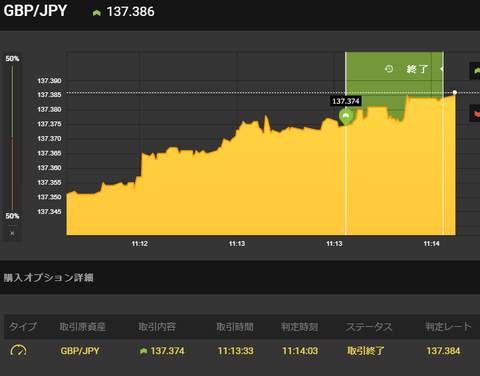Click the GBP/JPY title at top

(x=35, y=11)
